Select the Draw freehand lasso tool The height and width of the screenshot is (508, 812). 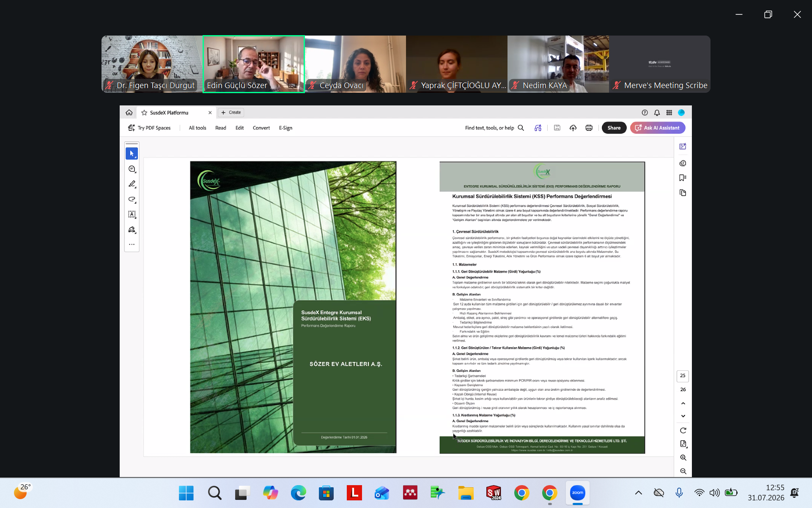(x=132, y=199)
